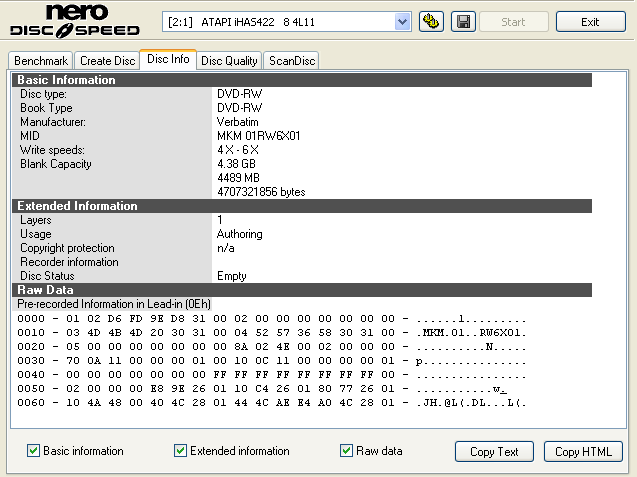Click the Layers label

(36, 220)
